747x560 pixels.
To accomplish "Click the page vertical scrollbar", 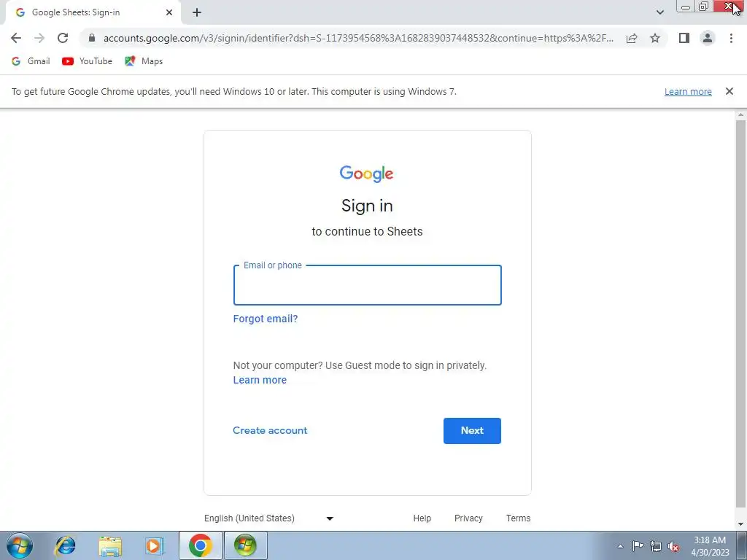I will 741,314.
